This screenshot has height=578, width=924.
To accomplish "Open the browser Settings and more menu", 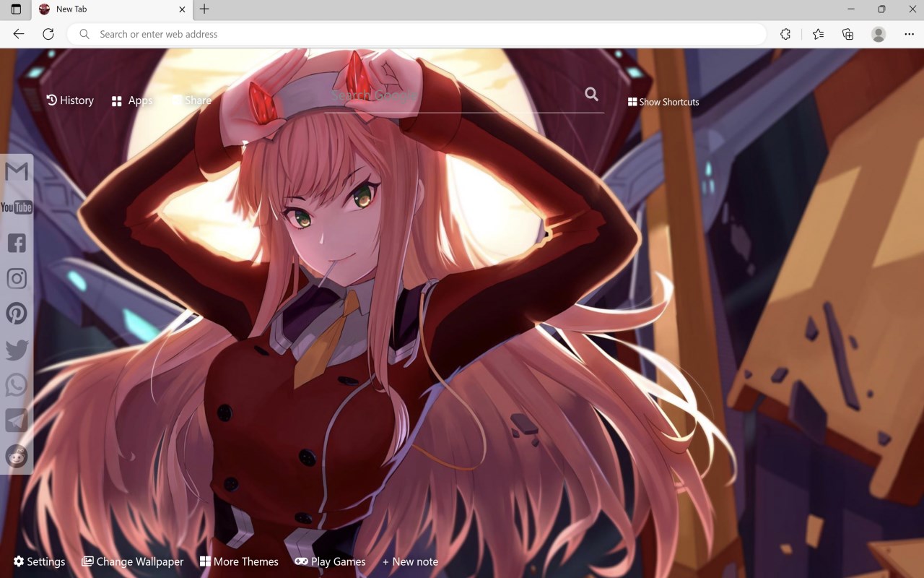I will (x=909, y=34).
